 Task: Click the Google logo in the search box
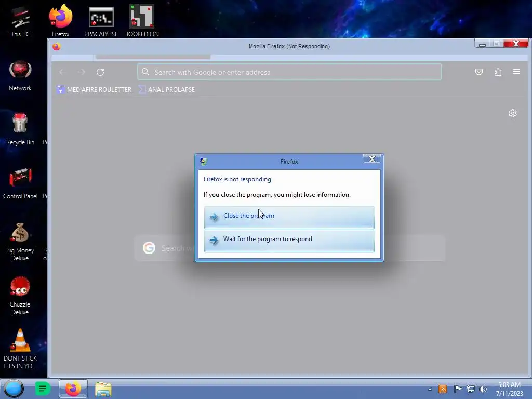tap(149, 248)
